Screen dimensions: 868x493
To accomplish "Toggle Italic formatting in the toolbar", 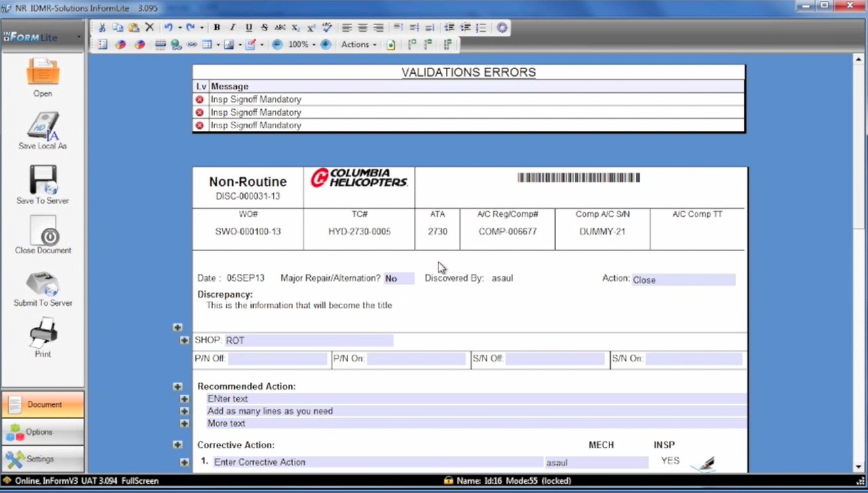I will tap(232, 28).
